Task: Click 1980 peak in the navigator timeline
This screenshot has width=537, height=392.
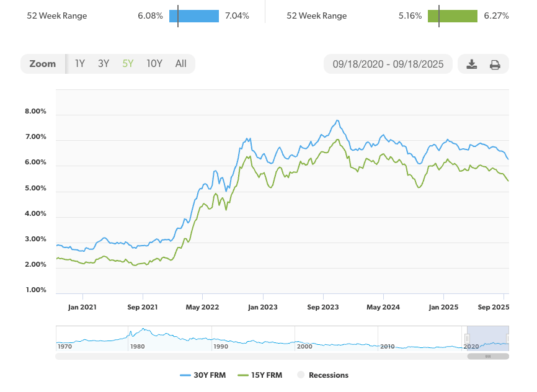Action: click(143, 330)
